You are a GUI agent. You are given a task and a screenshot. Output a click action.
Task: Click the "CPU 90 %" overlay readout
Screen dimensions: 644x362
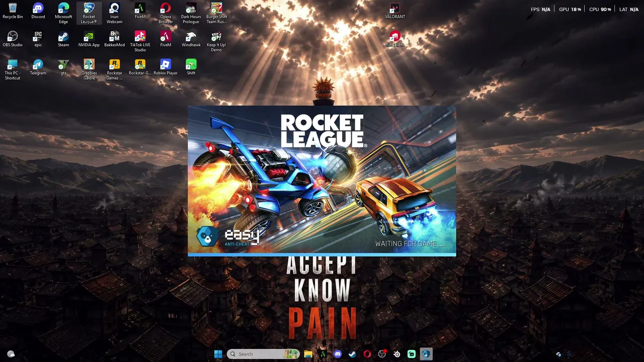tap(600, 10)
